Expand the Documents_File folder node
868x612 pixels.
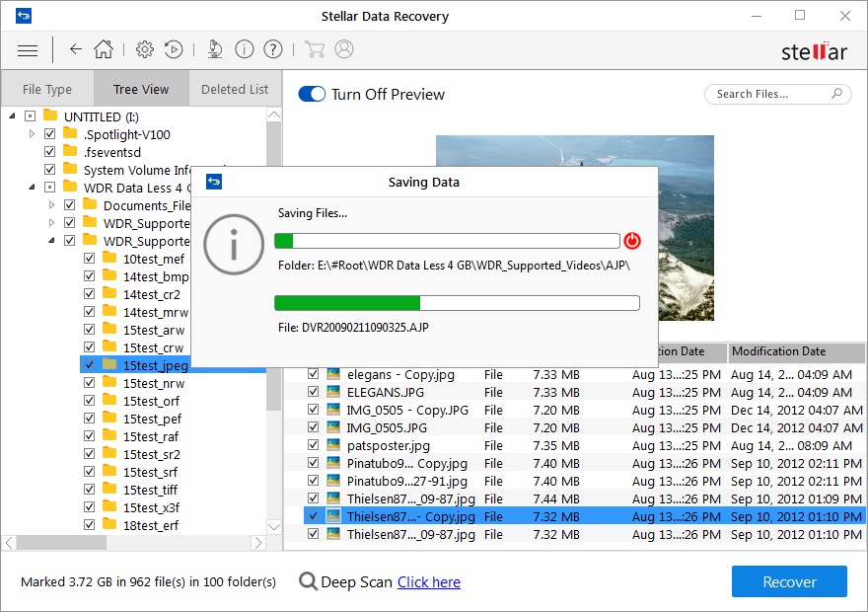coord(51,205)
